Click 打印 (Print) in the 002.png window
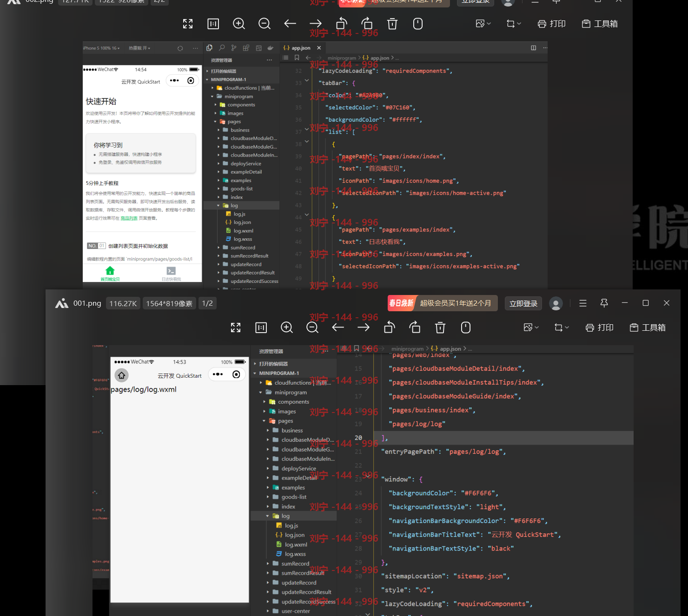The width and height of the screenshot is (688, 616). [552, 24]
